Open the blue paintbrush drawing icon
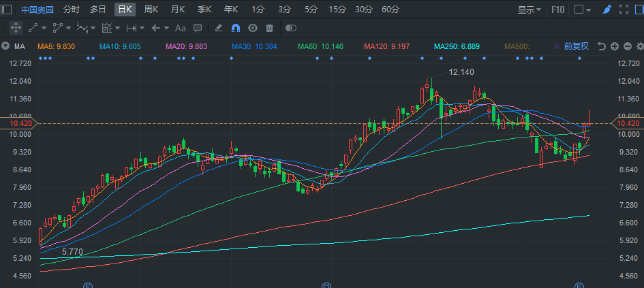Viewport: 644px width, 288px height. tap(607, 10)
